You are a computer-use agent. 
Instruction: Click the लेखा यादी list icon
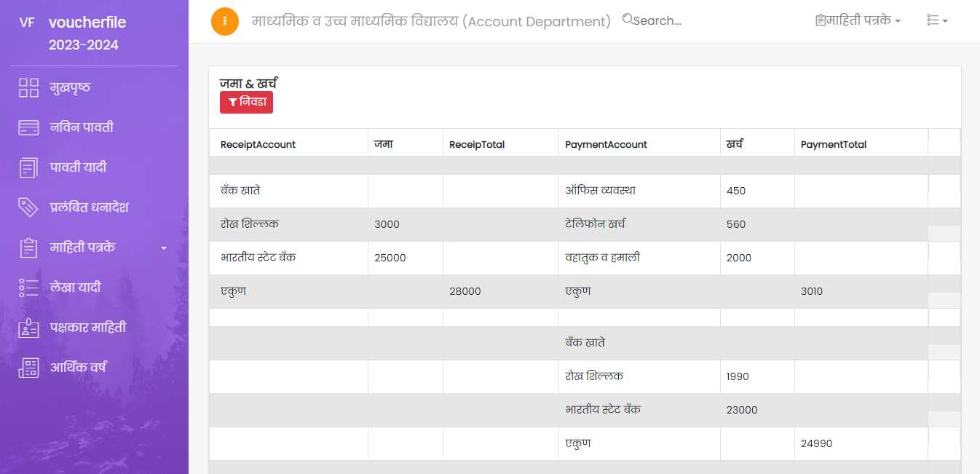coord(28,288)
